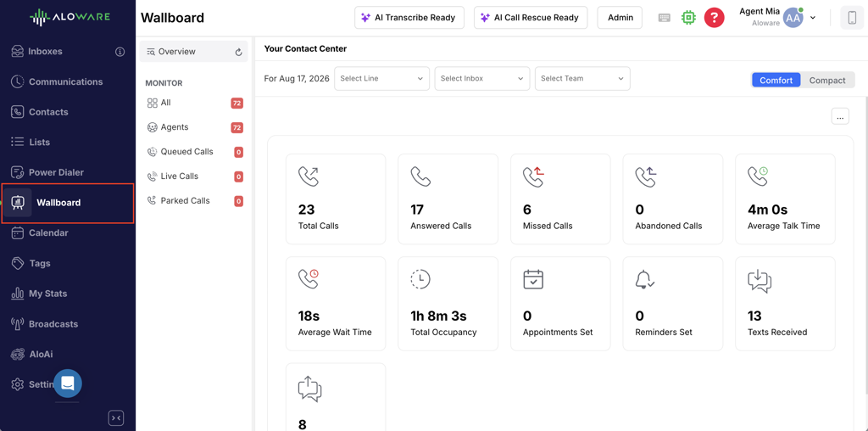Switch to Comfort view
868x431 pixels.
(x=776, y=81)
